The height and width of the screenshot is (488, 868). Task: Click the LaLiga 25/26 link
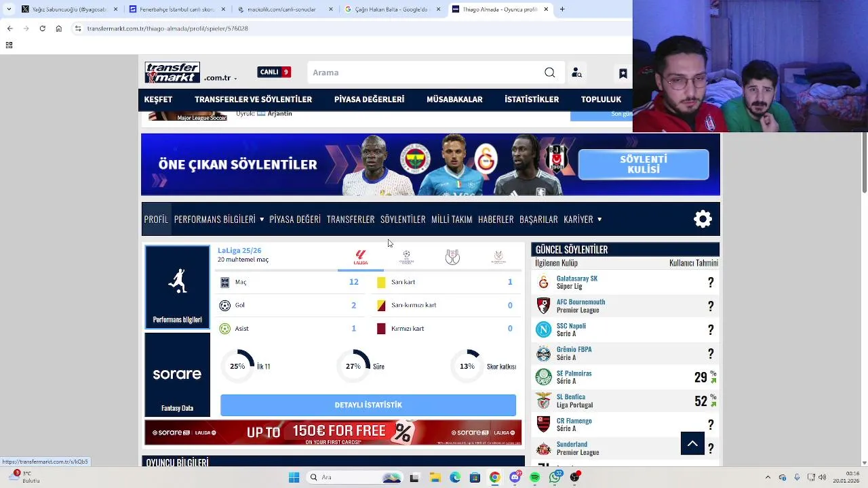coord(239,250)
